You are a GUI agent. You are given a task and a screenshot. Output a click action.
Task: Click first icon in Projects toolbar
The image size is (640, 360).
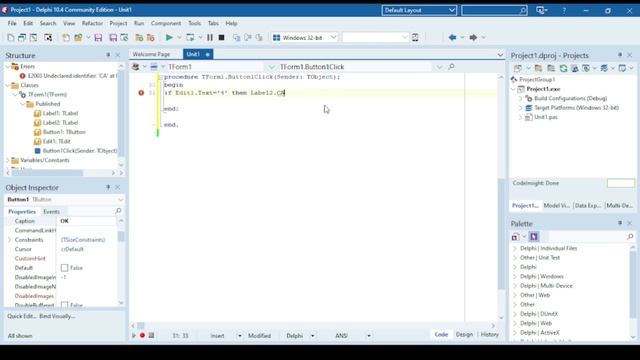tap(518, 68)
